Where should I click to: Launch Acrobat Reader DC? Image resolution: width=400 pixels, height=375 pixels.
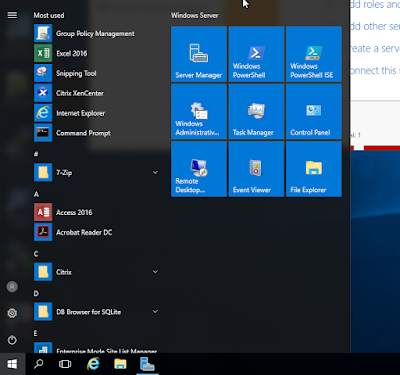[x=97, y=232]
